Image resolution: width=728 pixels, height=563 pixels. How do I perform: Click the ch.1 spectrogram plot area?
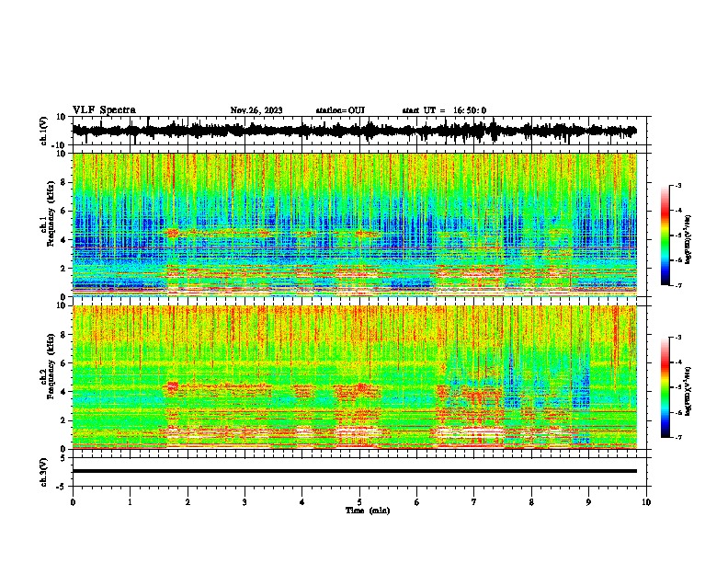click(x=354, y=224)
